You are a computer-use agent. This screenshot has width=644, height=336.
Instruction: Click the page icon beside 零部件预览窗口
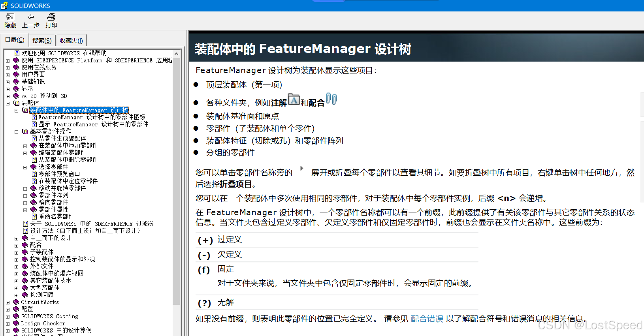coord(34,174)
